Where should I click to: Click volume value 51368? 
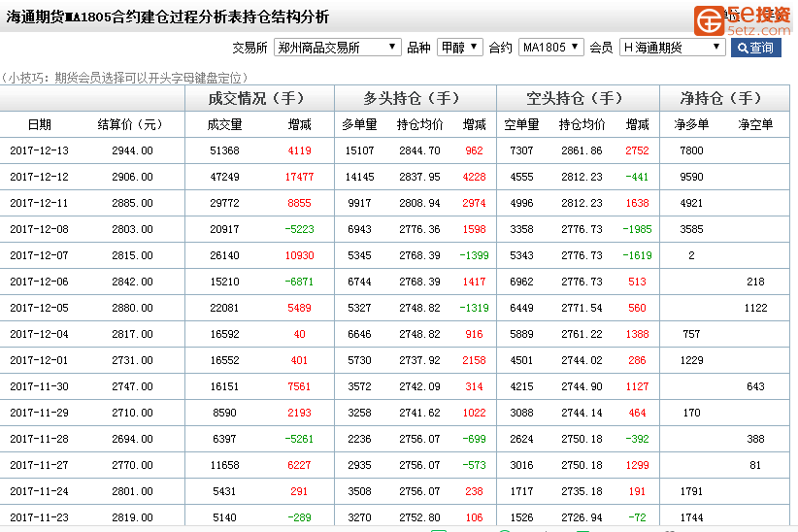click(x=224, y=150)
